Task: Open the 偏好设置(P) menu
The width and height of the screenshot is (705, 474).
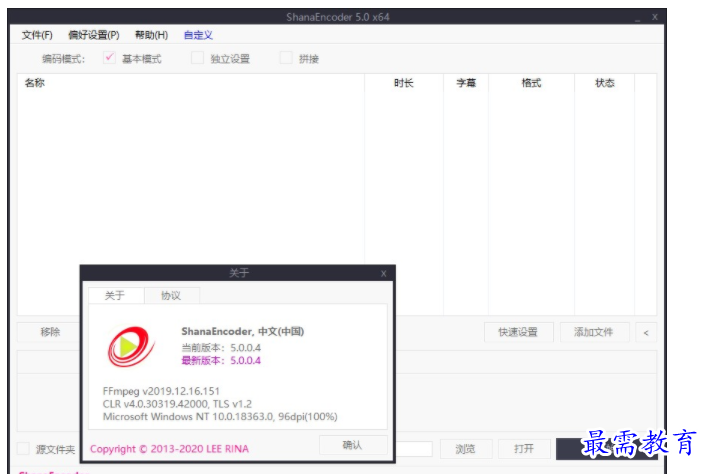Action: 94,35
